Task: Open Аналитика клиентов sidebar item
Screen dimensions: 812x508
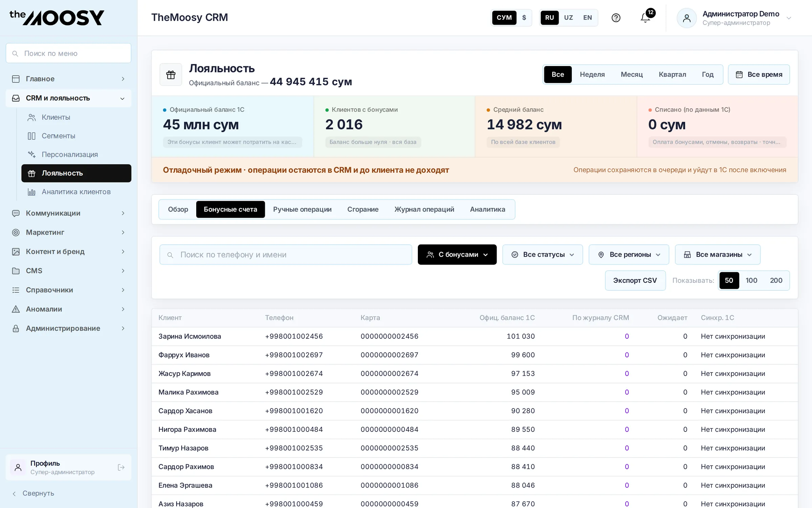Action: [76, 192]
